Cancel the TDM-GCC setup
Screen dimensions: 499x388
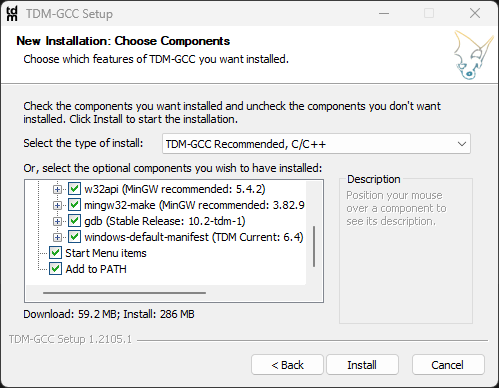(x=448, y=365)
